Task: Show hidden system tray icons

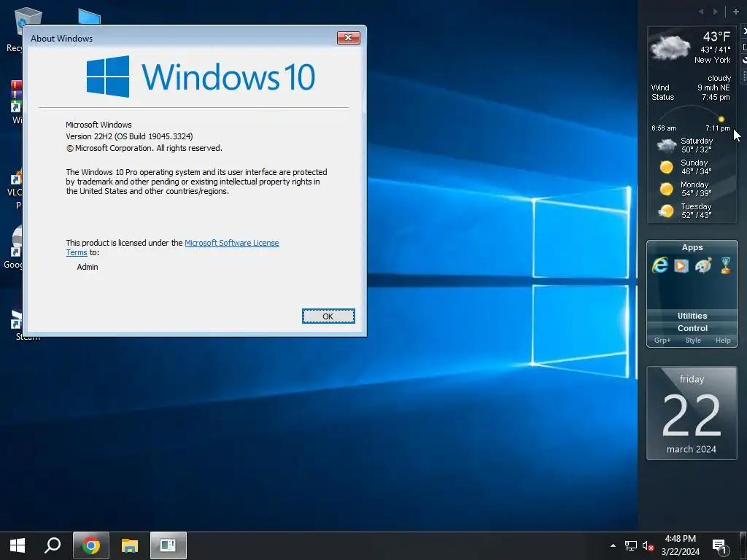Action: click(x=613, y=545)
